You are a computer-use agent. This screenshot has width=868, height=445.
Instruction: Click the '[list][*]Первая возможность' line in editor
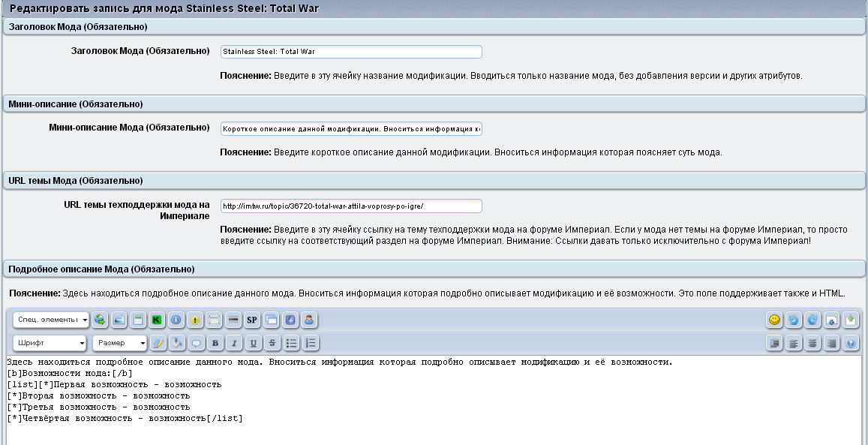click(x=114, y=384)
